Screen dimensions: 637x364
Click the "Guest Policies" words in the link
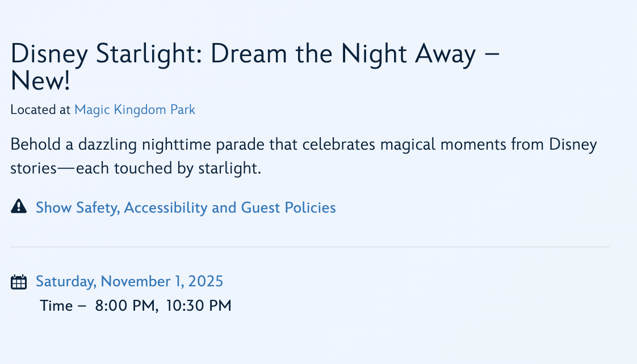[288, 208]
